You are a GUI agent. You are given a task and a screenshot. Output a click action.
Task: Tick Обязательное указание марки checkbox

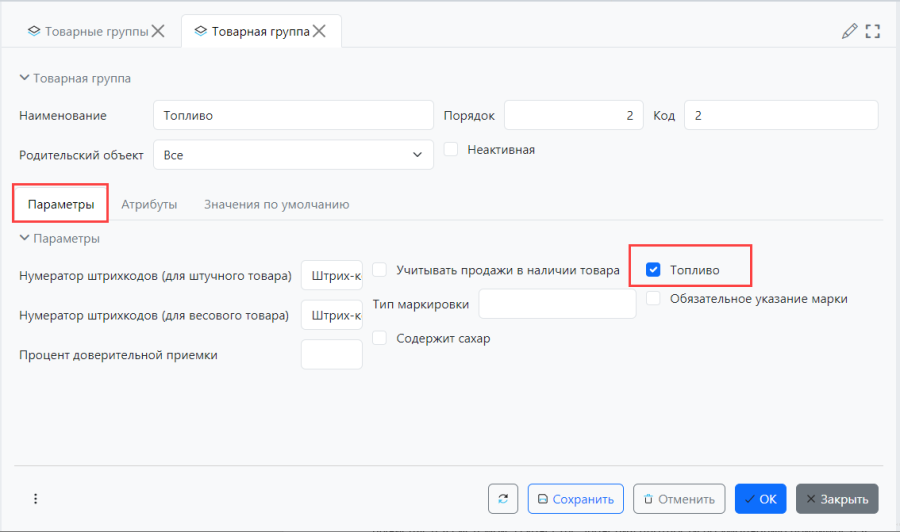pos(653,298)
